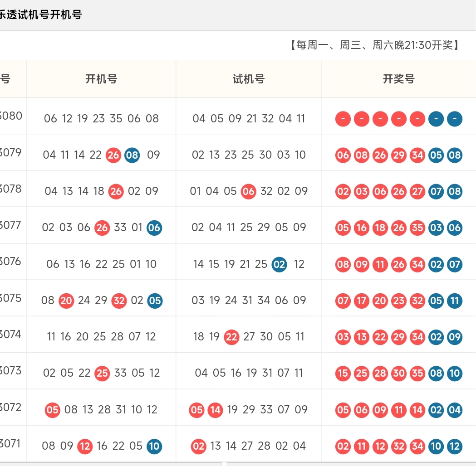
Task: Click red ball 30 in row 073 开奖号
Action: (398, 373)
